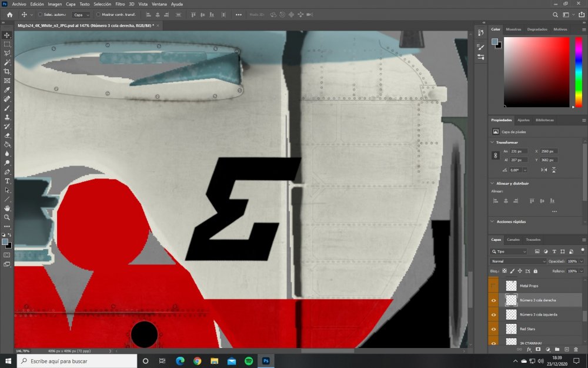Delete layer using the trash icon
The width and height of the screenshot is (588, 368).
click(576, 349)
